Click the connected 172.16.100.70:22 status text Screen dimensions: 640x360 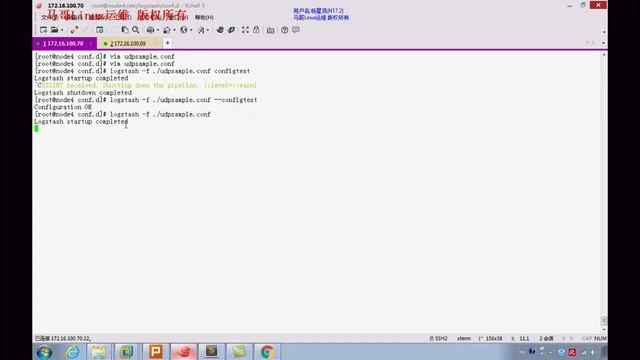[x=63, y=338]
